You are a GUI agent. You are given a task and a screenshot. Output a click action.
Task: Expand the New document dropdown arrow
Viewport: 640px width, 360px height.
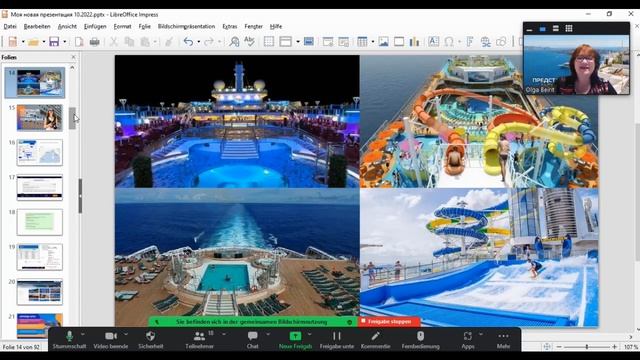click(x=23, y=42)
